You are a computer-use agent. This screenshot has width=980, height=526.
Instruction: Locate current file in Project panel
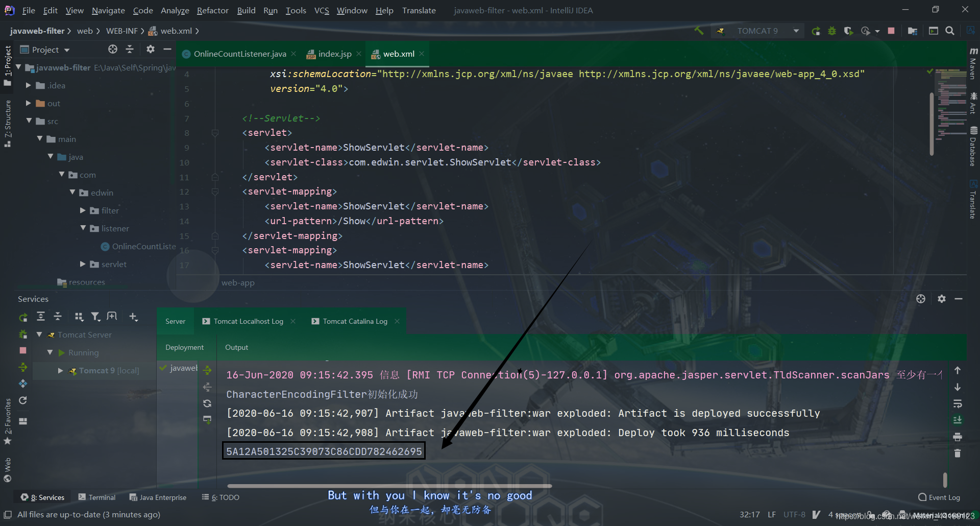click(113, 49)
